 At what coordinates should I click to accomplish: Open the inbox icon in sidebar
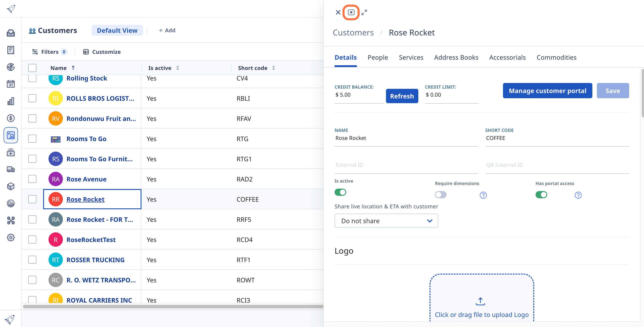click(x=11, y=33)
